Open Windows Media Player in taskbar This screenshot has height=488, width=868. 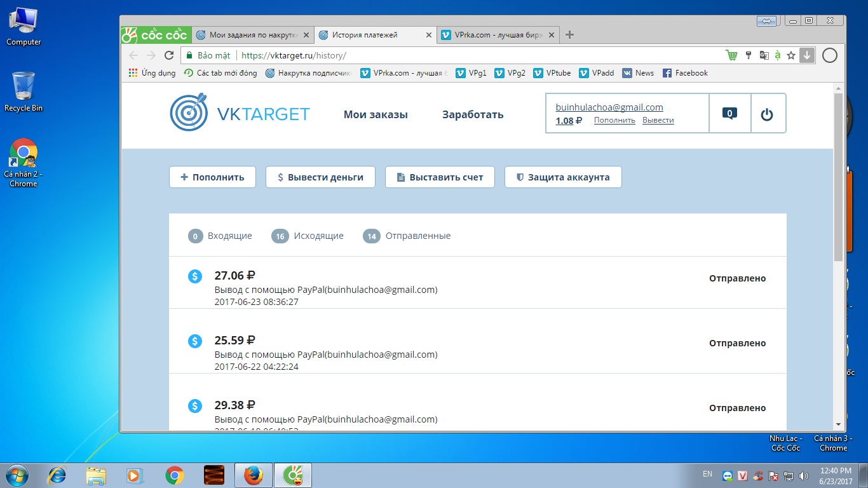click(x=134, y=475)
